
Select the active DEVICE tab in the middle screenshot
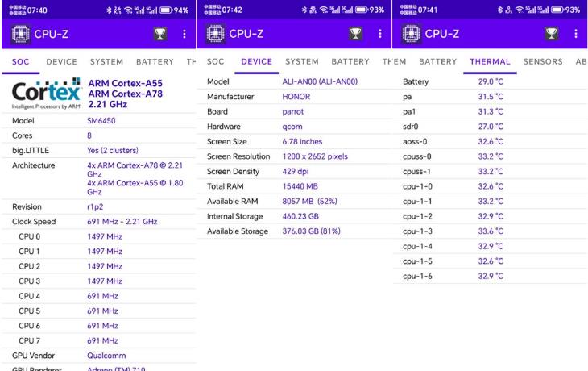coord(256,61)
